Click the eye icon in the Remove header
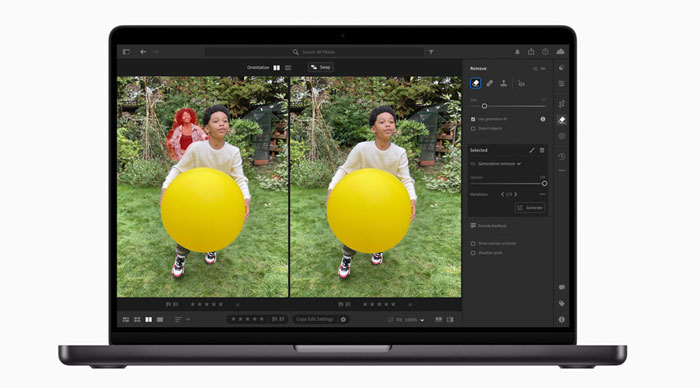Image resolution: width=700 pixels, height=388 pixels. (543, 69)
